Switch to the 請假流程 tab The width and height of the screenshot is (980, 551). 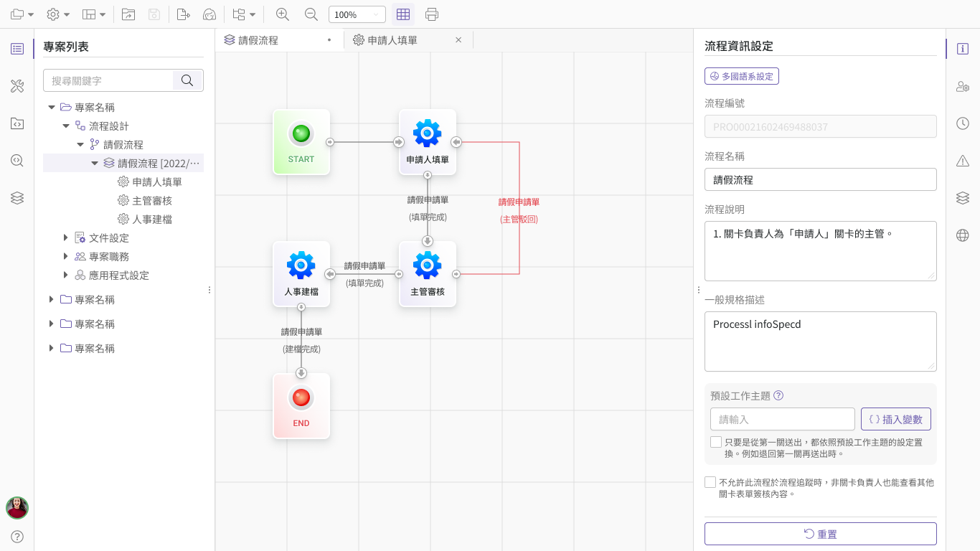click(258, 40)
